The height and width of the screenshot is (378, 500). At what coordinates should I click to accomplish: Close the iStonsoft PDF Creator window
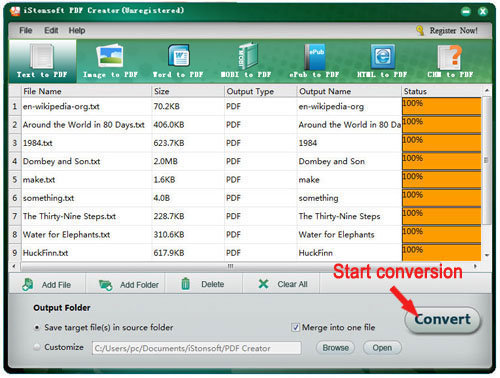click(x=483, y=12)
